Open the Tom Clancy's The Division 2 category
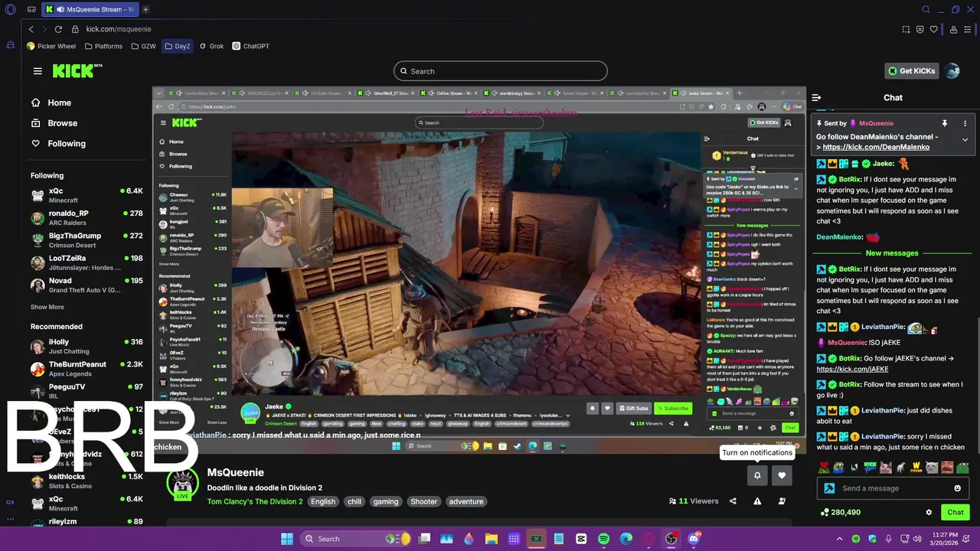Viewport: 980px width, 551px height. (x=255, y=502)
